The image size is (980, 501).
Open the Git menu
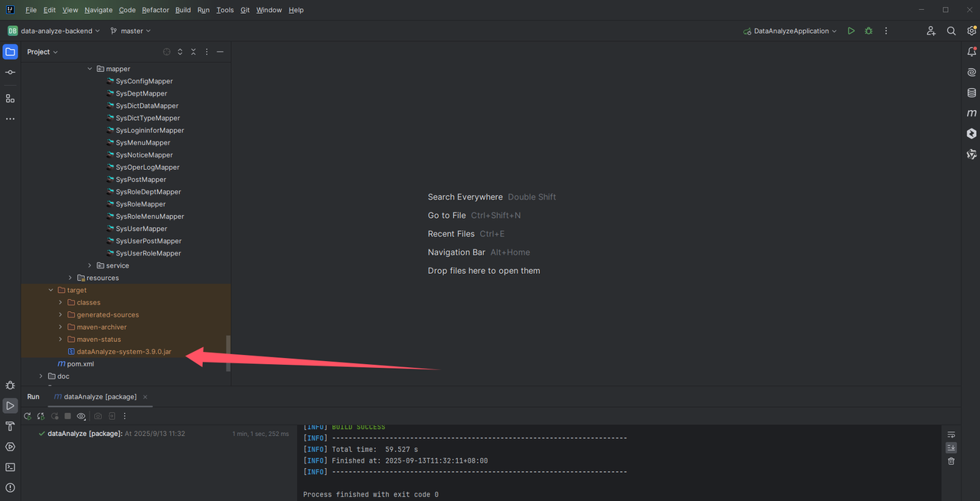tap(244, 10)
